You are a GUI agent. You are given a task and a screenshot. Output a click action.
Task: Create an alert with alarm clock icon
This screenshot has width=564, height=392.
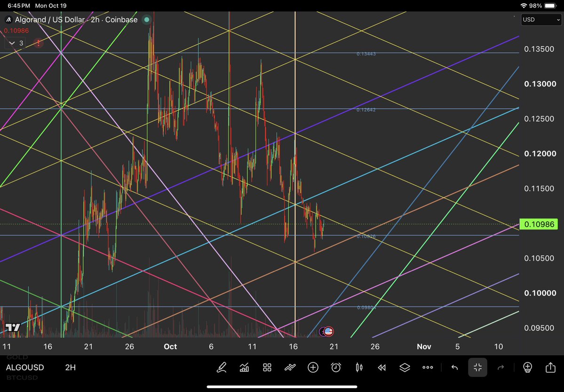336,367
